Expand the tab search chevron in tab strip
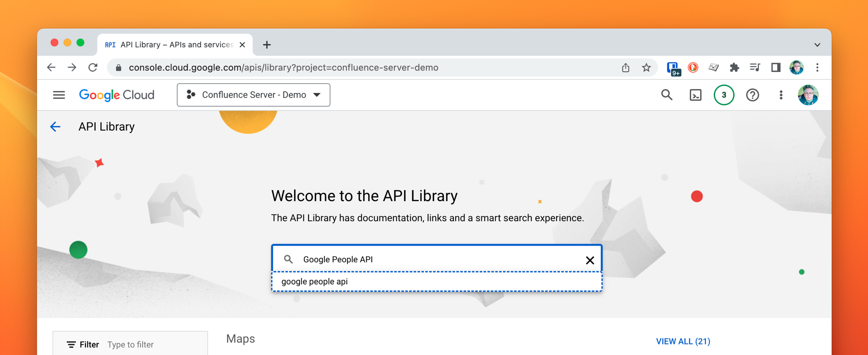Image resolution: width=868 pixels, height=355 pixels. 817,45
